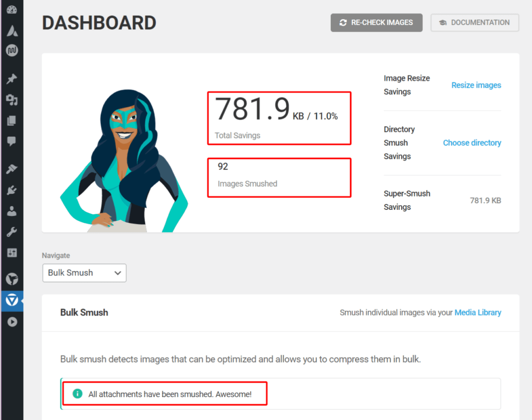Screen dimensions: 532x420
Task: Click the Posts pushpin icon
Action: point(12,79)
